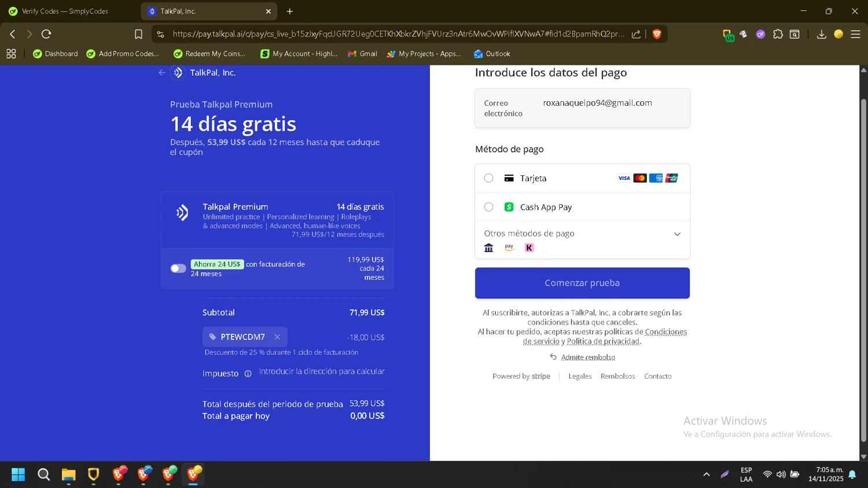
Task: Click the Amazon Pay icon under other methods
Action: pyautogui.click(x=509, y=247)
